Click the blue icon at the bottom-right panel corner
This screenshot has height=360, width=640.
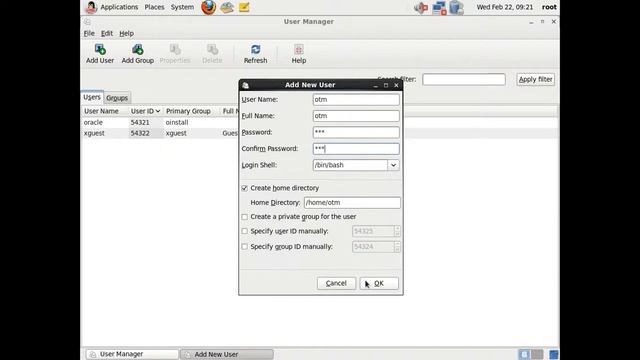pyautogui.click(x=553, y=354)
